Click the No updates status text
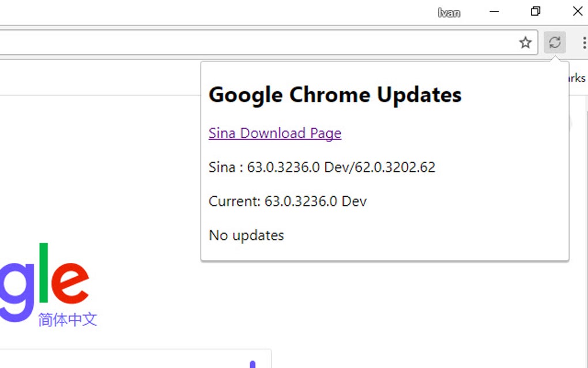The image size is (588, 368). 246,235
